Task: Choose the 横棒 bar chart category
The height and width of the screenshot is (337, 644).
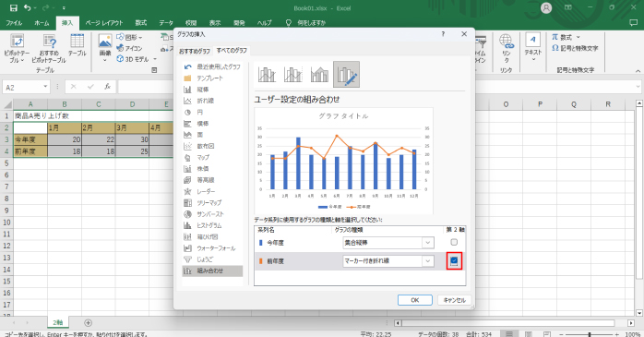Action: (212, 124)
